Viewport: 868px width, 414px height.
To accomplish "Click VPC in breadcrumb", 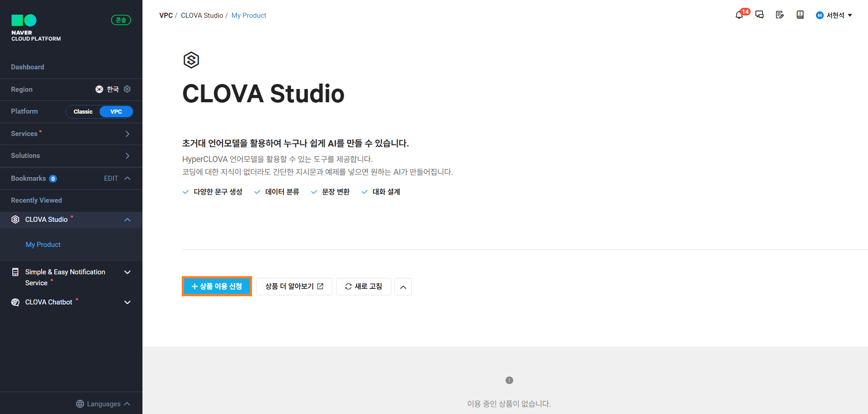I will [166, 16].
